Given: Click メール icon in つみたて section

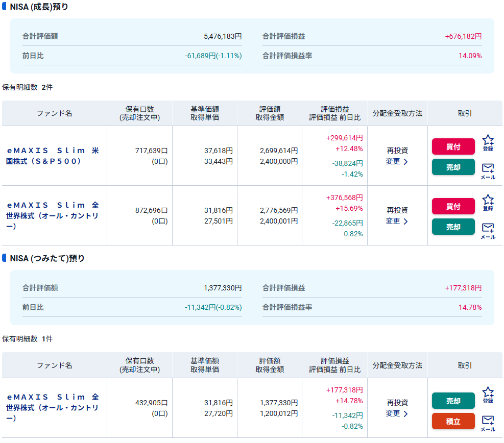Looking at the screenshot, I should click(488, 423).
